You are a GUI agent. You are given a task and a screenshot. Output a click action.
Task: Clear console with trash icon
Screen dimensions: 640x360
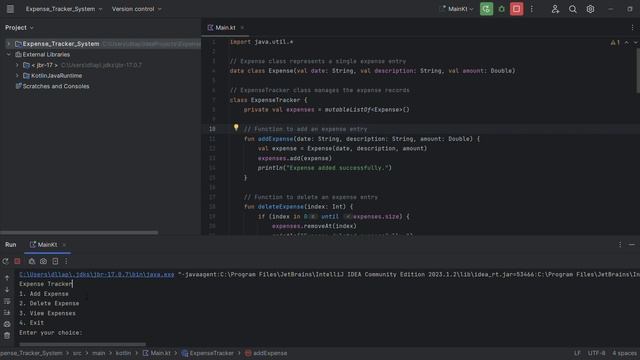coord(7,336)
